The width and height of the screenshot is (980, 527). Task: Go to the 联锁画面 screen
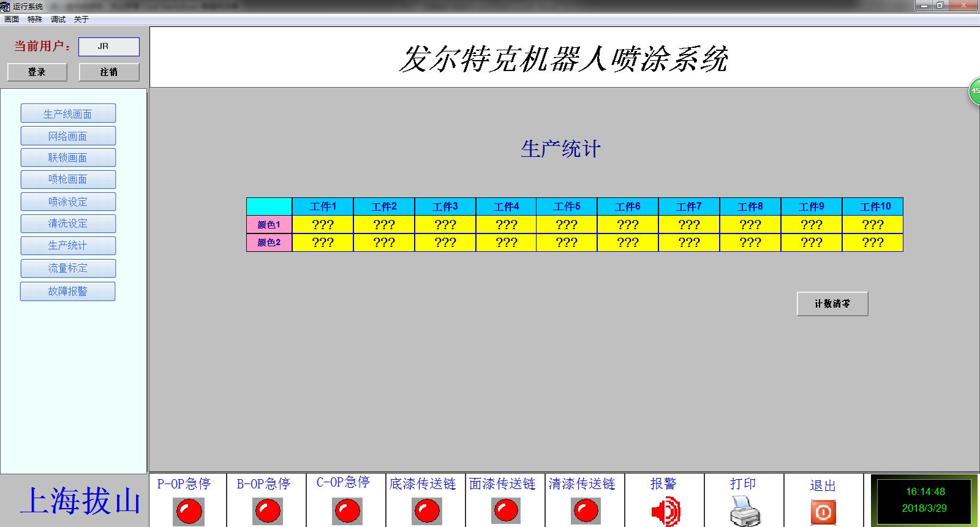pyautogui.click(x=68, y=157)
